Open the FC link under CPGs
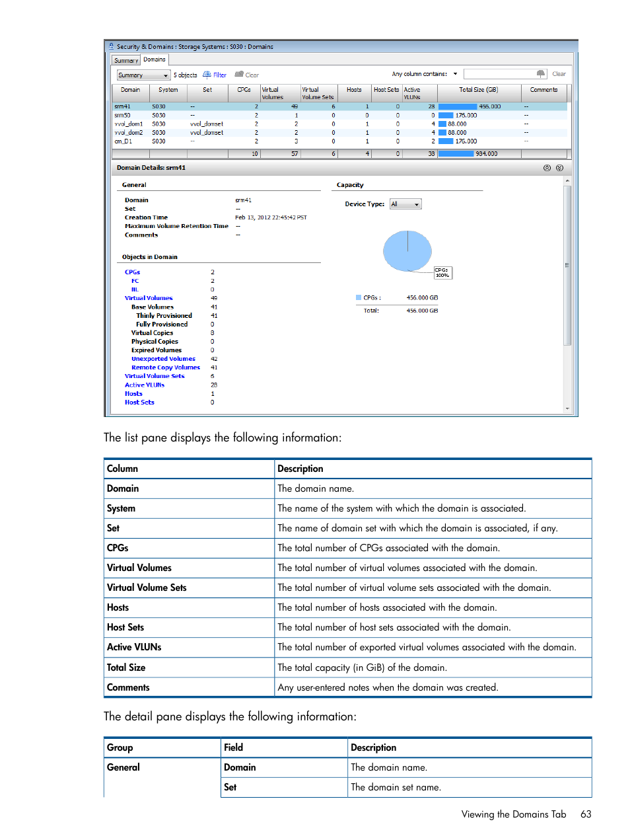 coord(135,281)
